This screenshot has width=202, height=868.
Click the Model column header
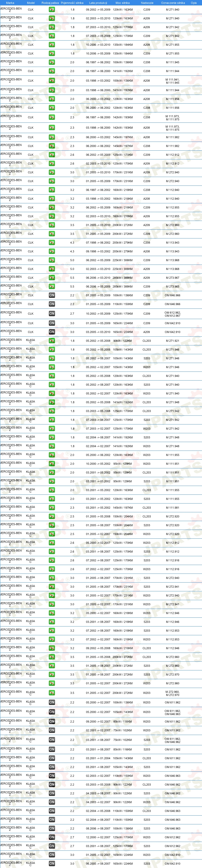(31, 3)
